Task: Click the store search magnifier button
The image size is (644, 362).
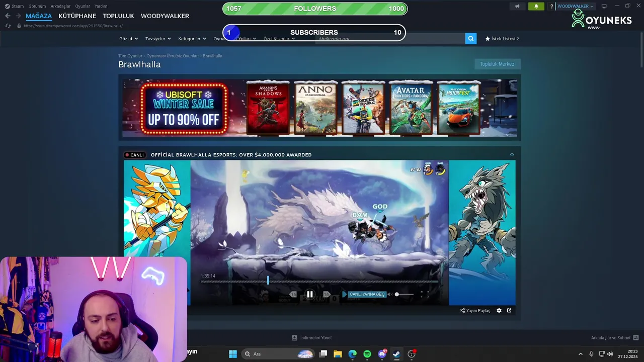Action: click(x=471, y=39)
